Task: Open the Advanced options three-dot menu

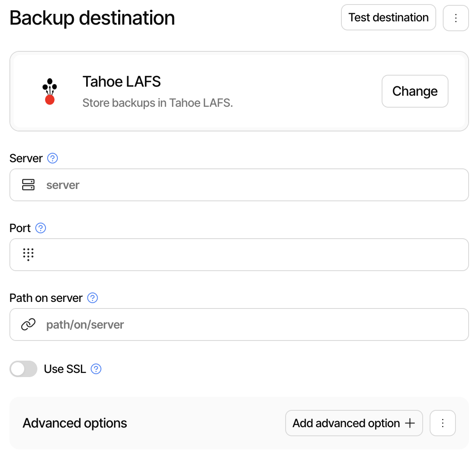Action: tap(442, 423)
